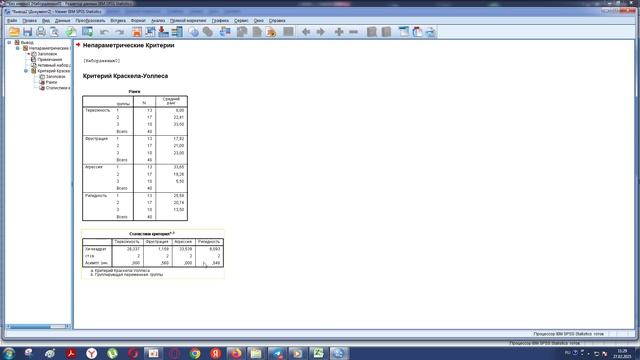This screenshot has height=360, width=640.
Task: Click the Redo arrow icon
Action: [x=119, y=32]
